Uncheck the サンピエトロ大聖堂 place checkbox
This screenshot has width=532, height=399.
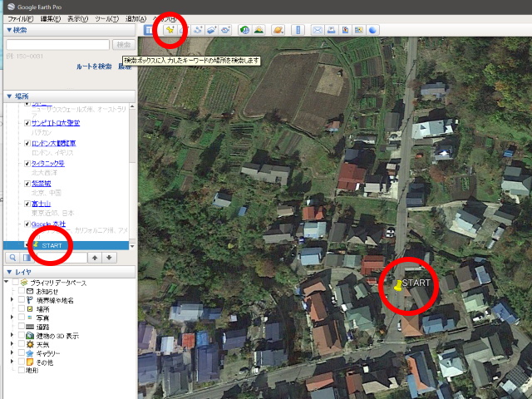[x=27, y=123]
